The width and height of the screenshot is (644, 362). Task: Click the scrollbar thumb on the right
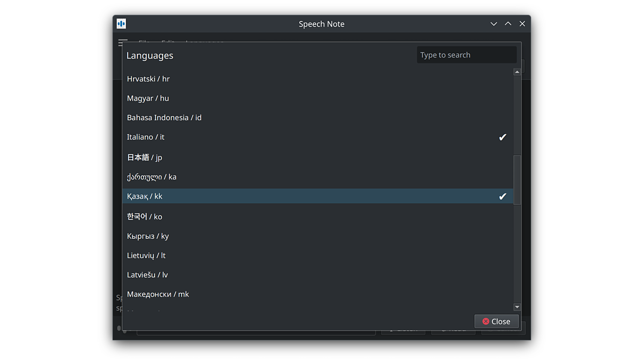tap(517, 180)
